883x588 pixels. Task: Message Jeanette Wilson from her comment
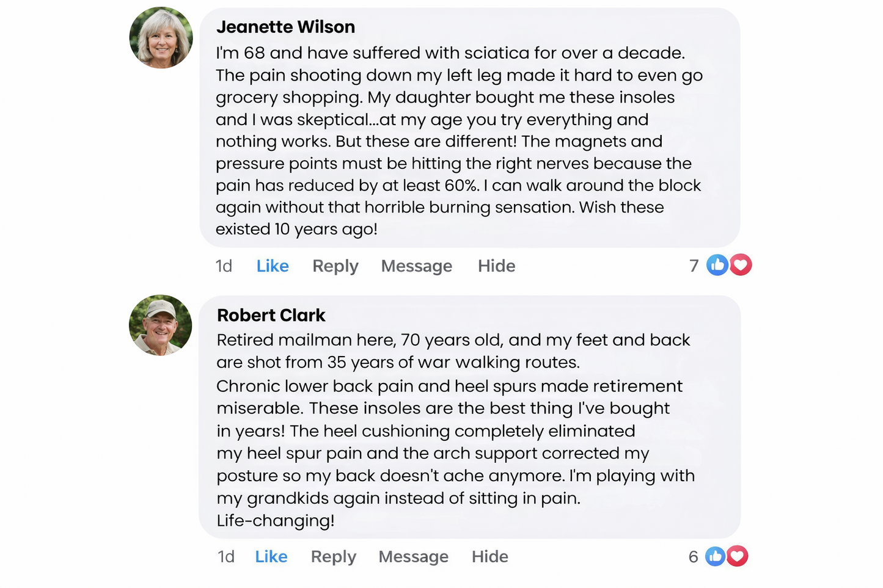click(x=416, y=266)
